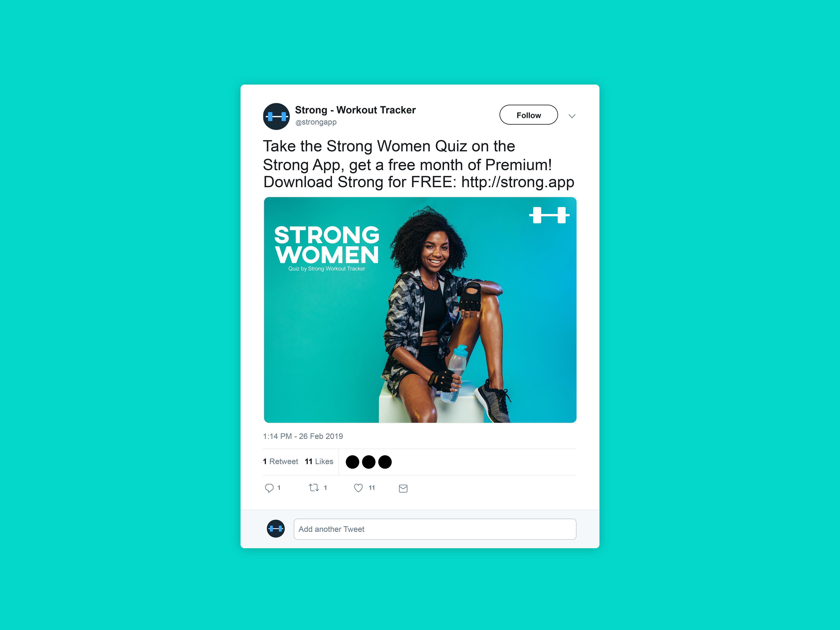Like the tweet with the heart icon
This screenshot has width=840, height=630.
[x=358, y=488]
